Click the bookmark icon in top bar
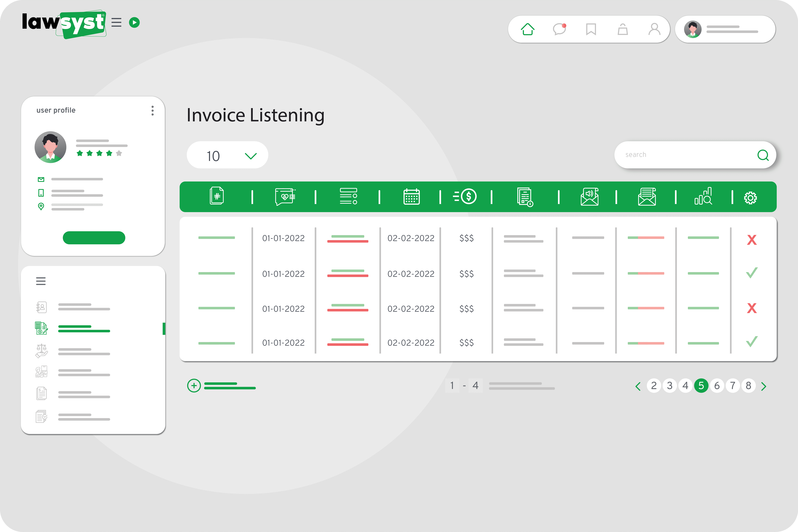Image resolution: width=798 pixels, height=532 pixels. [591, 29]
